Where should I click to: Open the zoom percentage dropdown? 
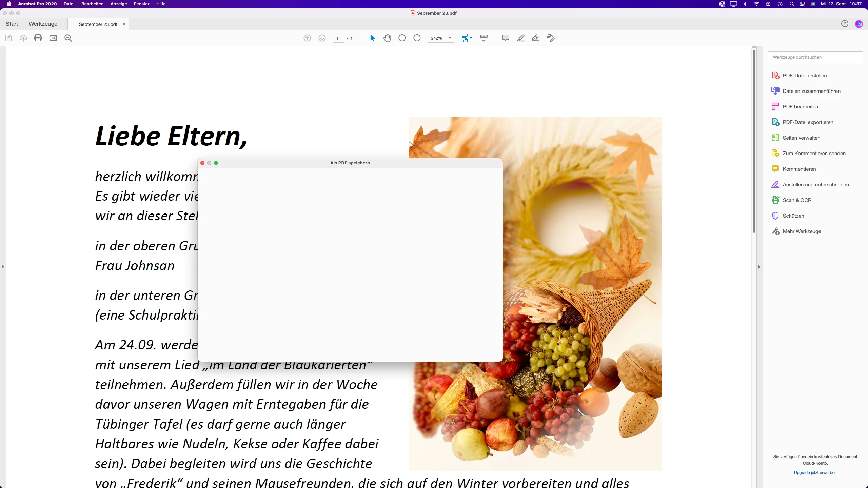pos(450,38)
